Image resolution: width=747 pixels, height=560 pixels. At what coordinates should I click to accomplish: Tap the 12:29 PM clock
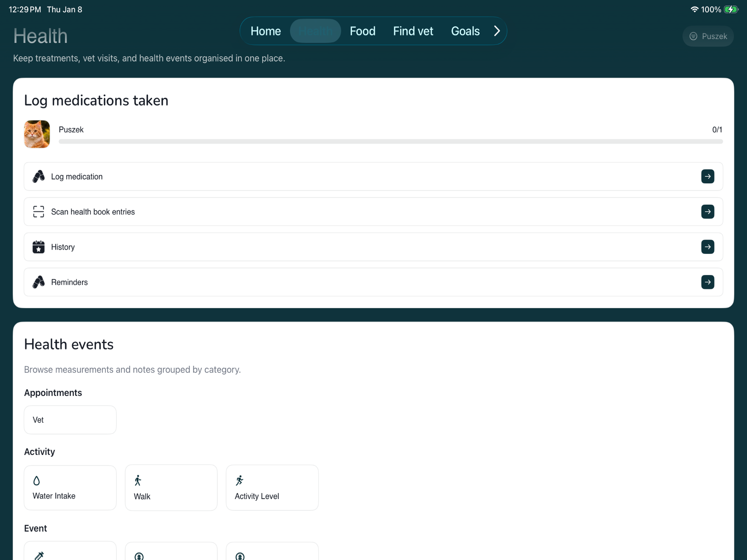(x=25, y=10)
